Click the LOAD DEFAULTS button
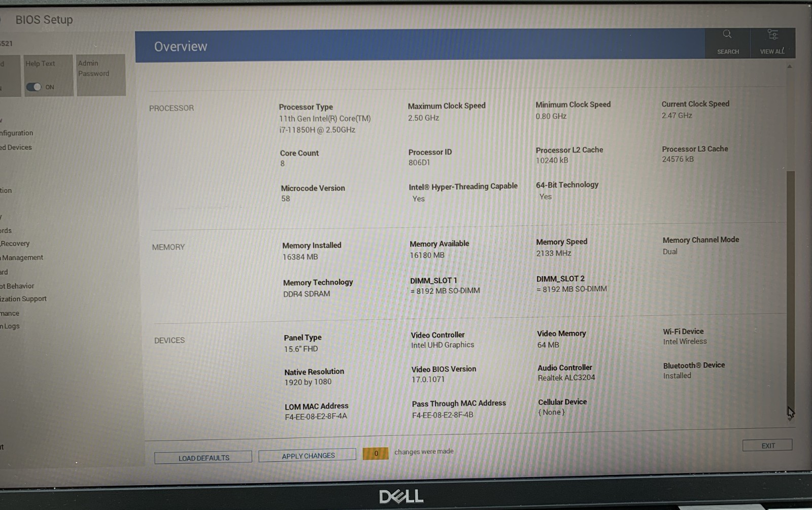 coord(204,457)
